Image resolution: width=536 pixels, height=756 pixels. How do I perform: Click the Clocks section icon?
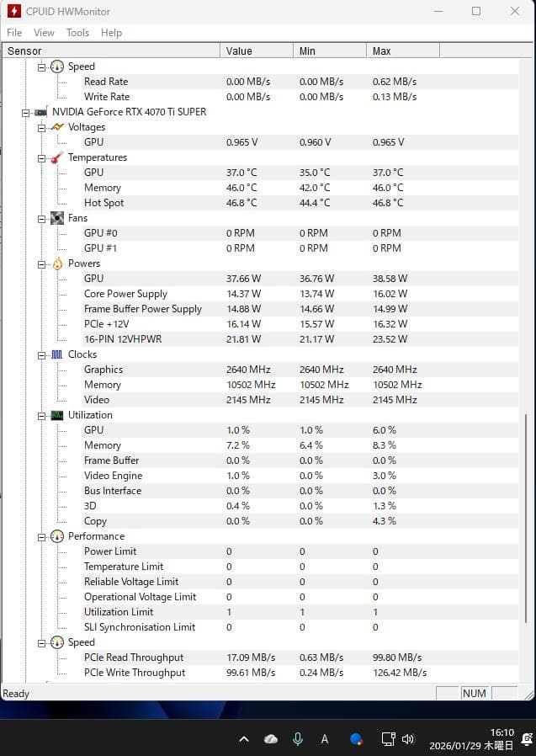[x=57, y=354]
